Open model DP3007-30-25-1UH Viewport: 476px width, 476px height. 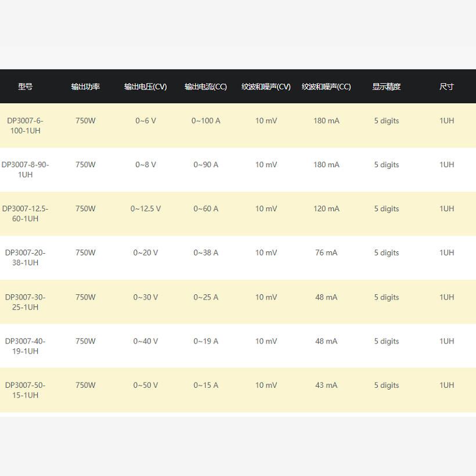[25, 302]
